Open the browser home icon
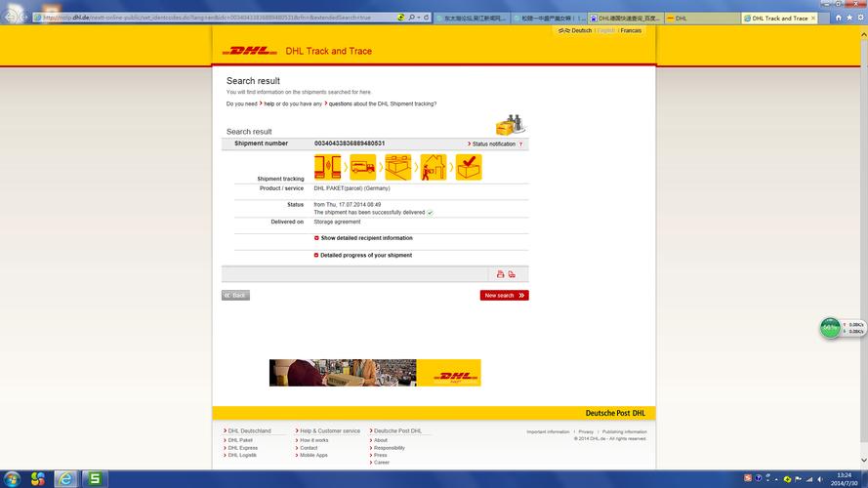This screenshot has width=868, height=488. coord(838,18)
